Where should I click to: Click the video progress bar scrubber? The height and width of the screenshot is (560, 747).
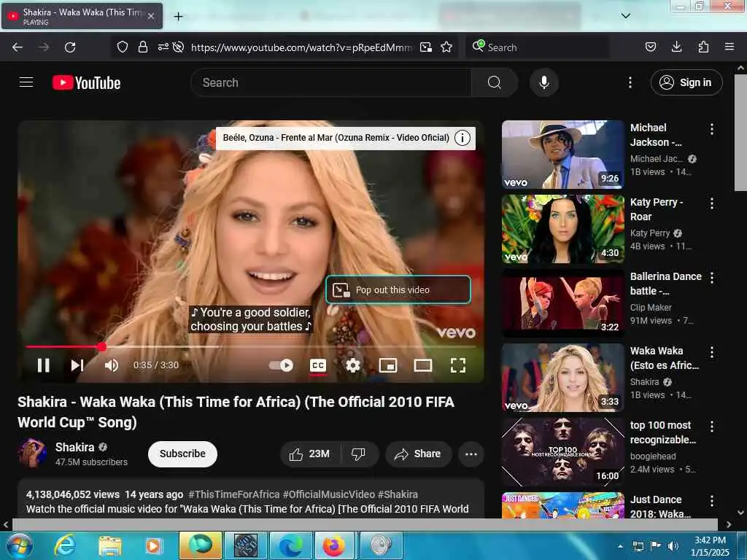[101, 346]
